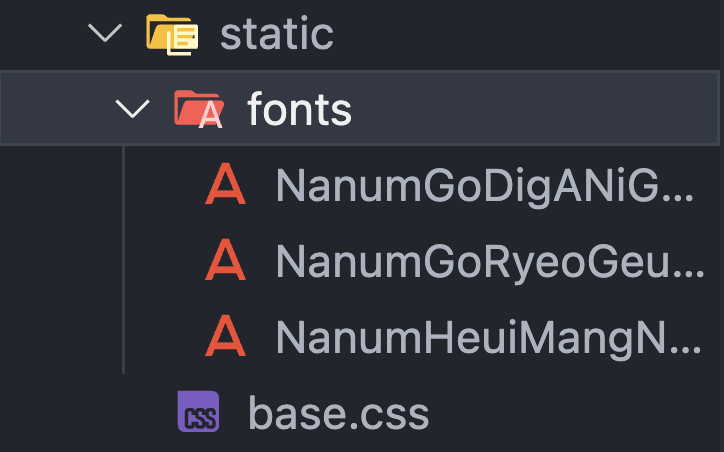Click blank area of highlighted fonts row
Image resolution: width=724 pixels, height=452 pixels.
point(531,109)
